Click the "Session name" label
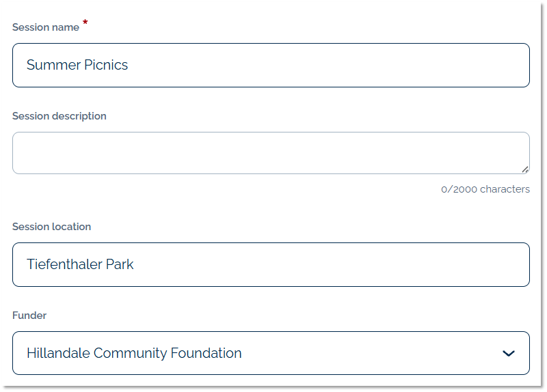 45,27
